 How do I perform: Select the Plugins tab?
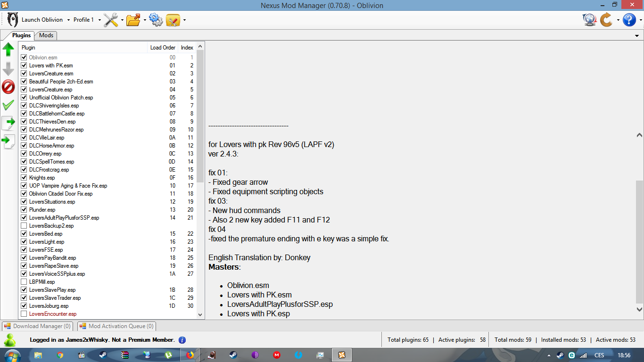22,35
